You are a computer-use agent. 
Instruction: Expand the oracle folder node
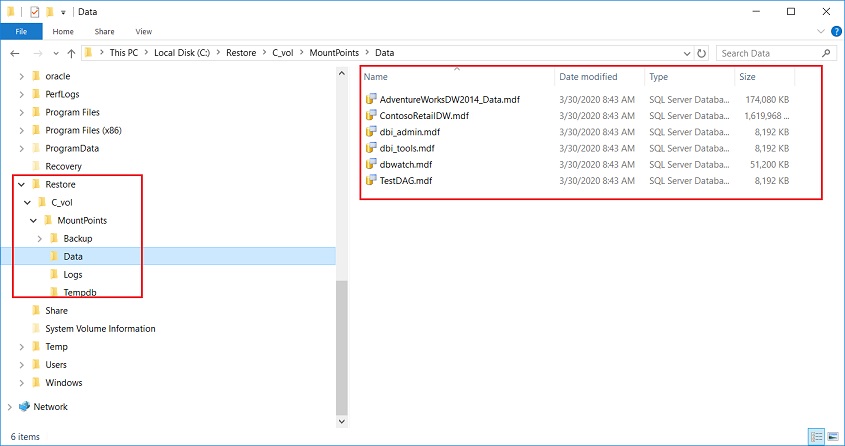point(22,76)
